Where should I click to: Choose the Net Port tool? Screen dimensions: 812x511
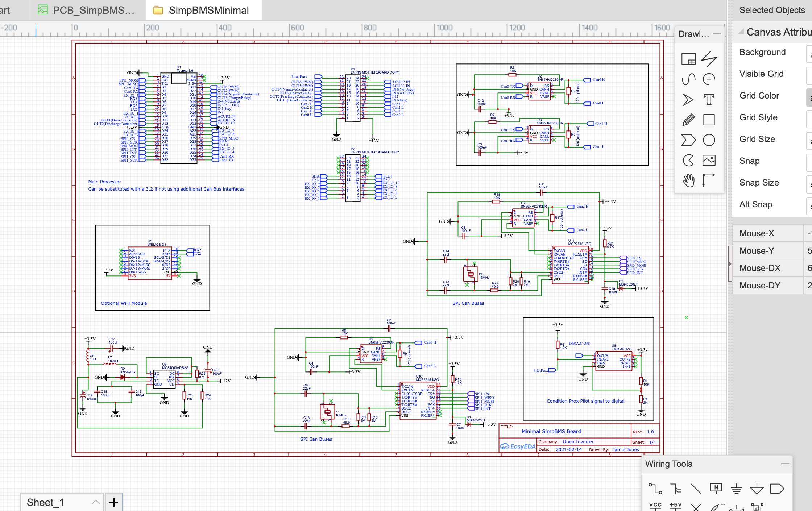[777, 489]
